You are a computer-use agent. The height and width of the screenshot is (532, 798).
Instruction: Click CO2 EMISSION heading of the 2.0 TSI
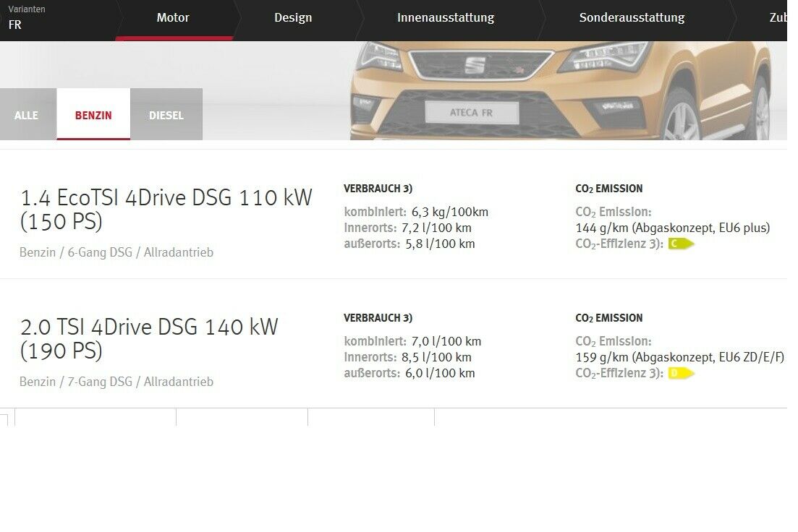click(608, 318)
